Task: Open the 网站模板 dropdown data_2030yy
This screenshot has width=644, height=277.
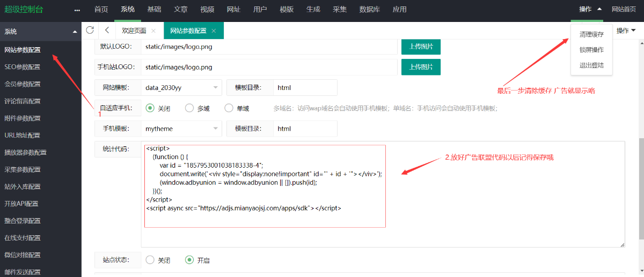Action: tap(181, 88)
